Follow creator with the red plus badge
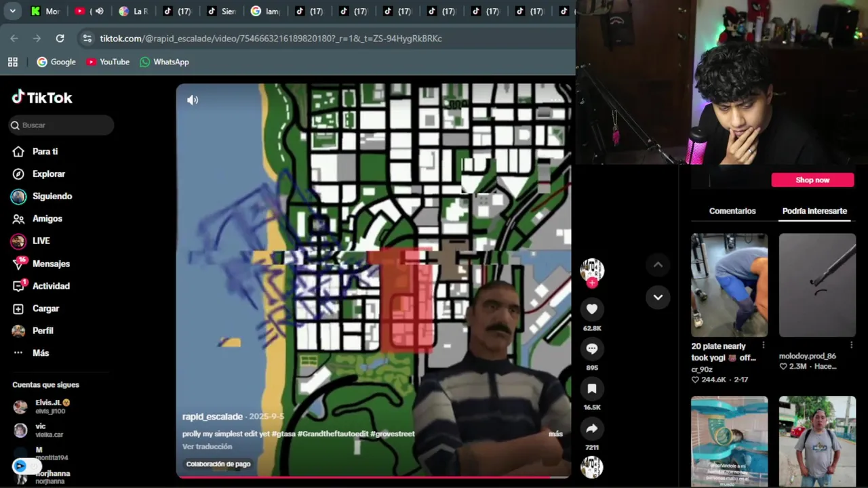Image resolution: width=868 pixels, height=488 pixels. pos(592,283)
